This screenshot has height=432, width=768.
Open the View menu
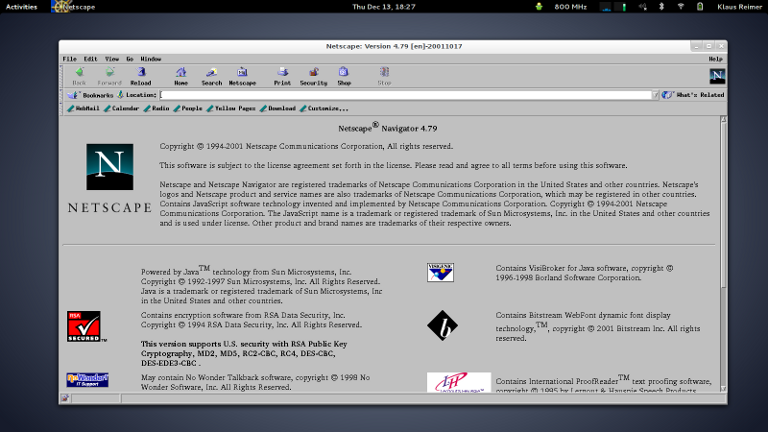click(112, 59)
